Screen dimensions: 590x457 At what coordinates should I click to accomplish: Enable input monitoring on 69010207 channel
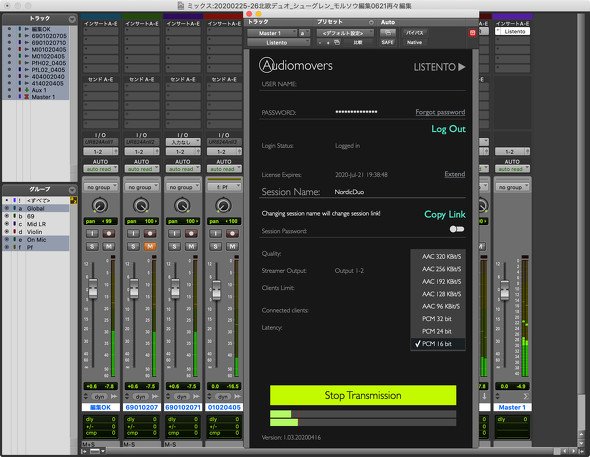(133, 234)
